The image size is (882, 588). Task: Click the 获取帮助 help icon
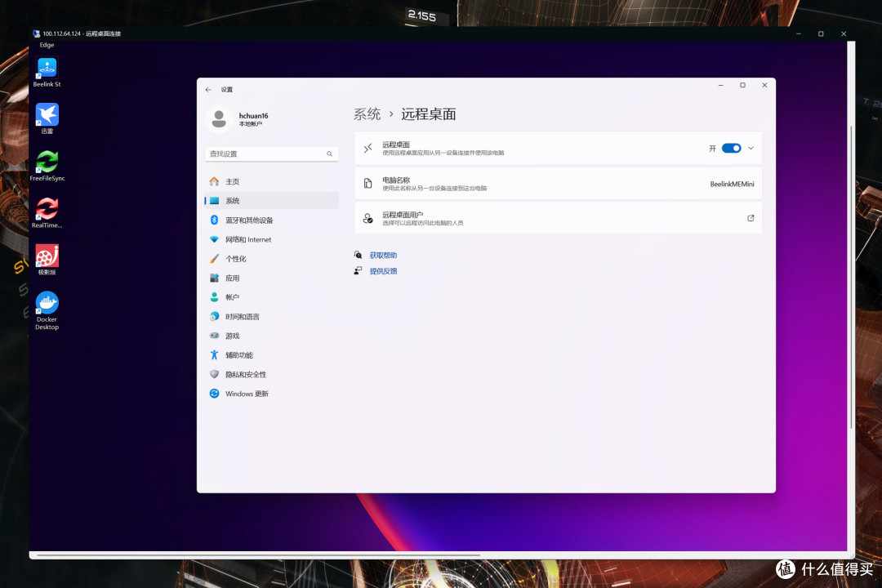[358, 255]
